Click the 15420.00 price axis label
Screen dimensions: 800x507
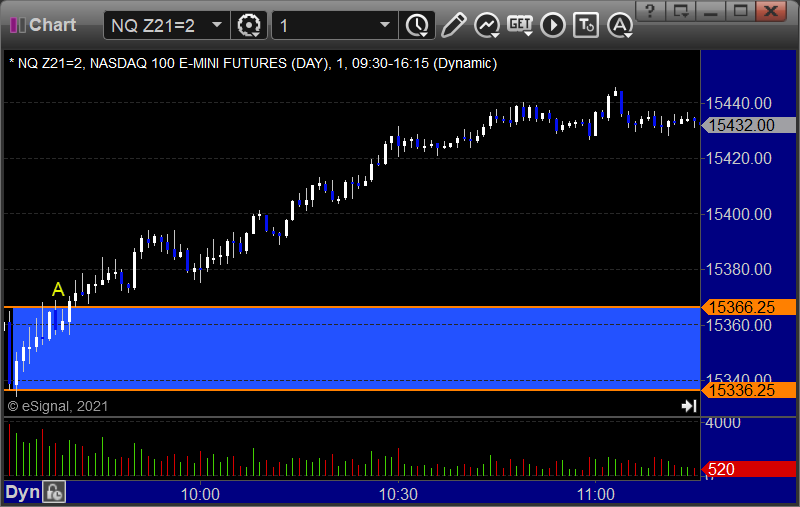point(738,159)
